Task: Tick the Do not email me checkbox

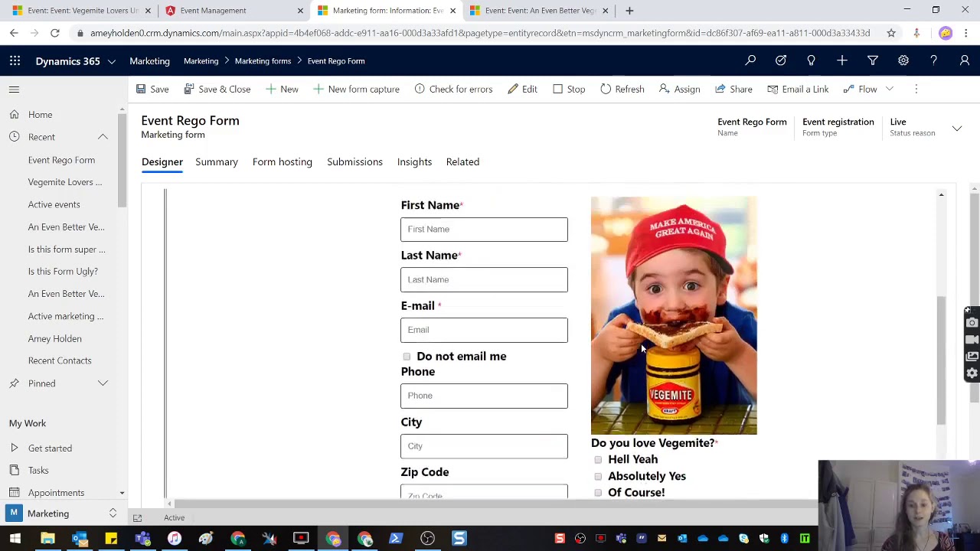Action: click(x=407, y=357)
